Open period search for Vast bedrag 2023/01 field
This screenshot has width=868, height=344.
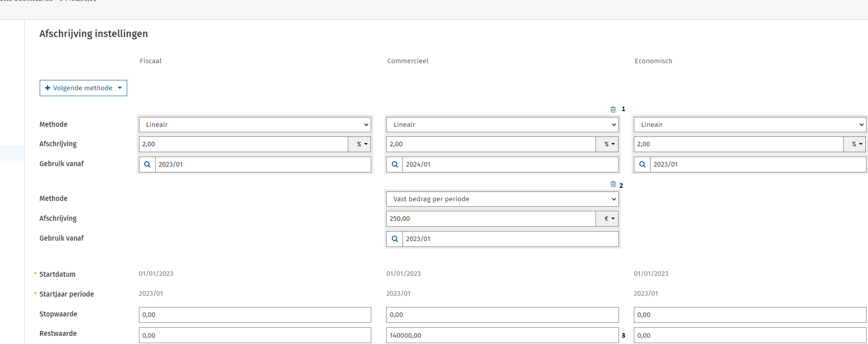coord(395,239)
